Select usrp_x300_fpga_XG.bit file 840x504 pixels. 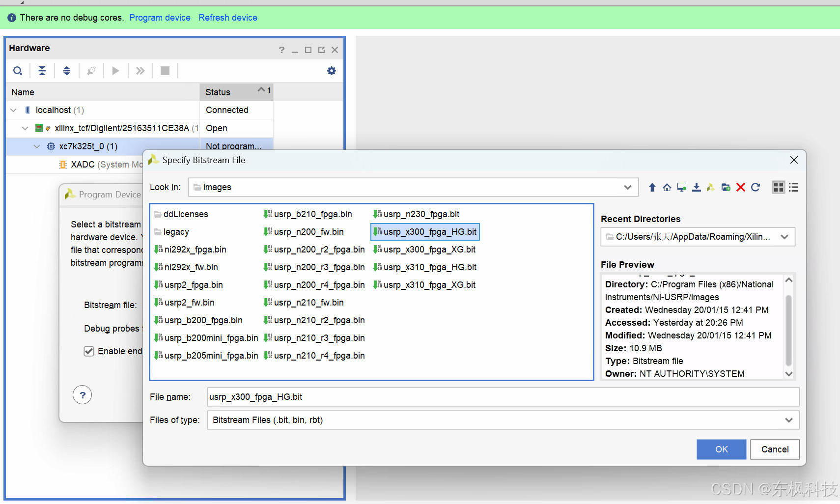pos(424,250)
